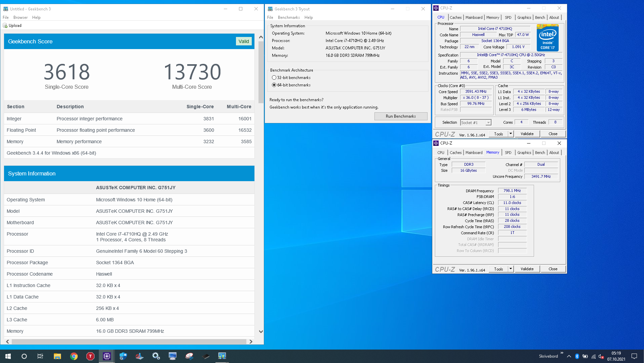Open the Browser menu in Geekbench
The height and width of the screenshot is (363, 644).
click(x=21, y=17)
